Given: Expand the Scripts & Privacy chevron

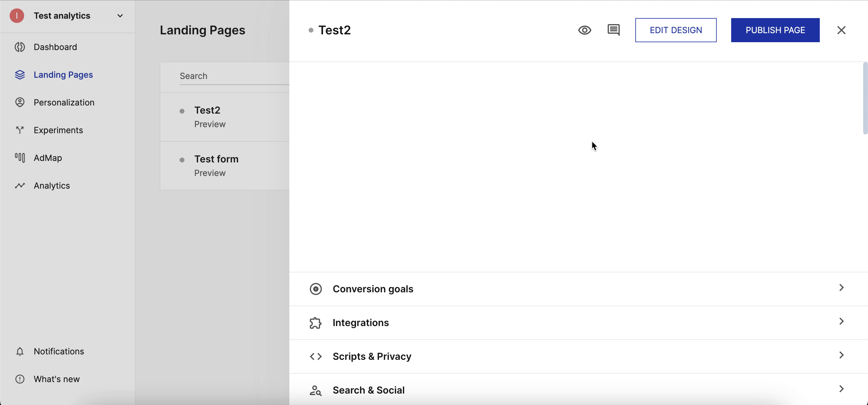Looking at the screenshot, I should [x=841, y=355].
